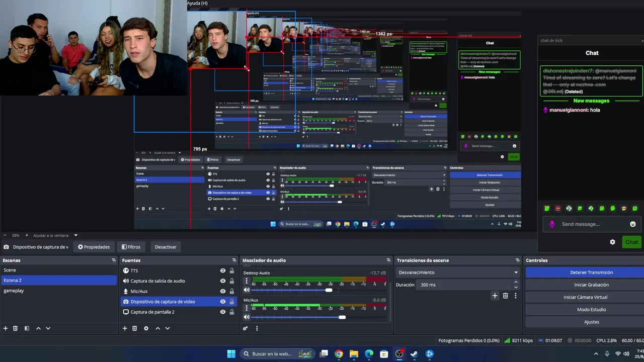
Task: Hide Captura de salida de audio source
Action: pyautogui.click(x=223, y=281)
